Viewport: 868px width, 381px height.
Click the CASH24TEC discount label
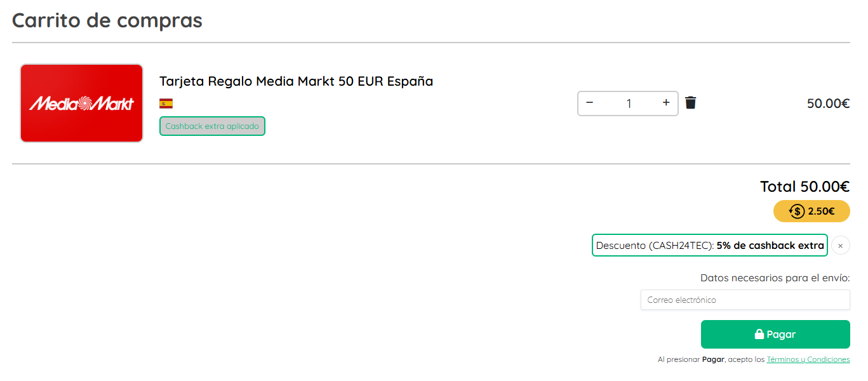(709, 246)
